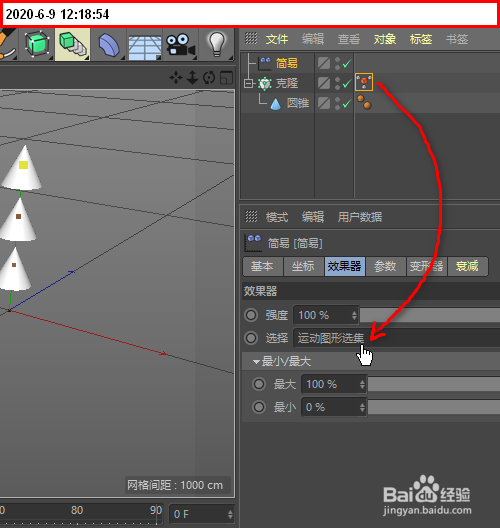The width and height of the screenshot is (500, 528).
Task: Toggle the green enable check for 圆锥
Action: point(347,103)
